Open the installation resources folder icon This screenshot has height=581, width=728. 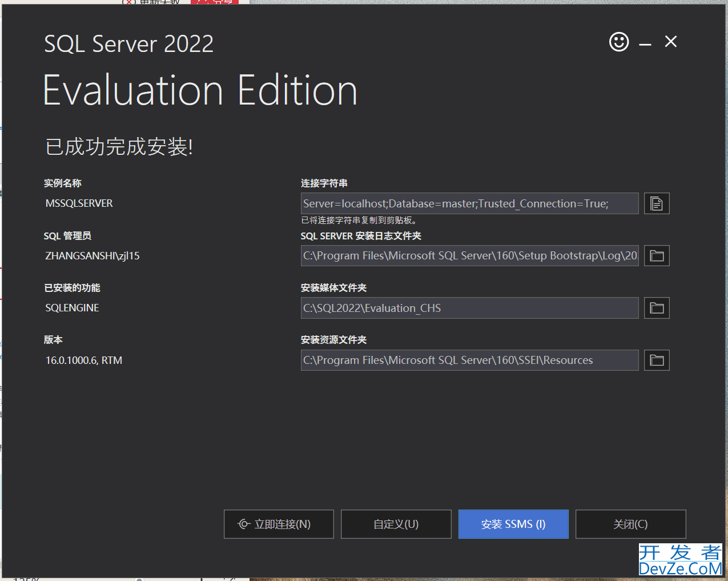pyautogui.click(x=657, y=360)
